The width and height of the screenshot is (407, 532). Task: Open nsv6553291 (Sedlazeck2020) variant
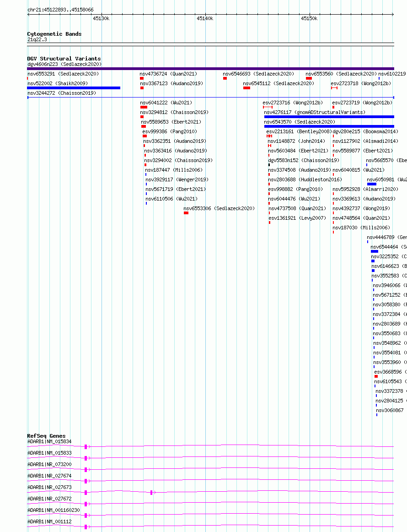pos(63,74)
